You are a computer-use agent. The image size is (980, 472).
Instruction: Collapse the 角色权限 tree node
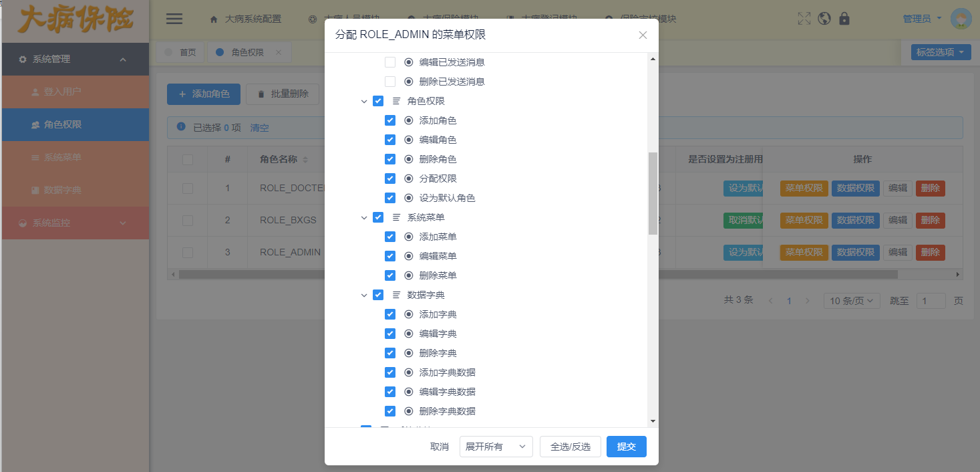tap(364, 102)
